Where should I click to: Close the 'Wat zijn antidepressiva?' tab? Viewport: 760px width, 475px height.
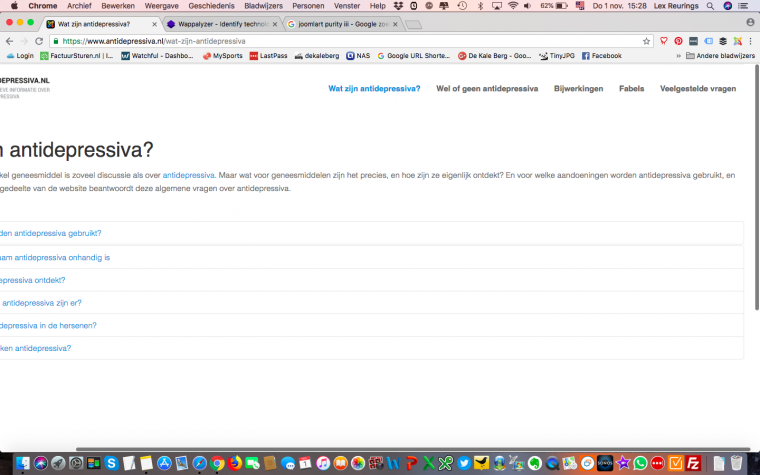pyautogui.click(x=155, y=24)
